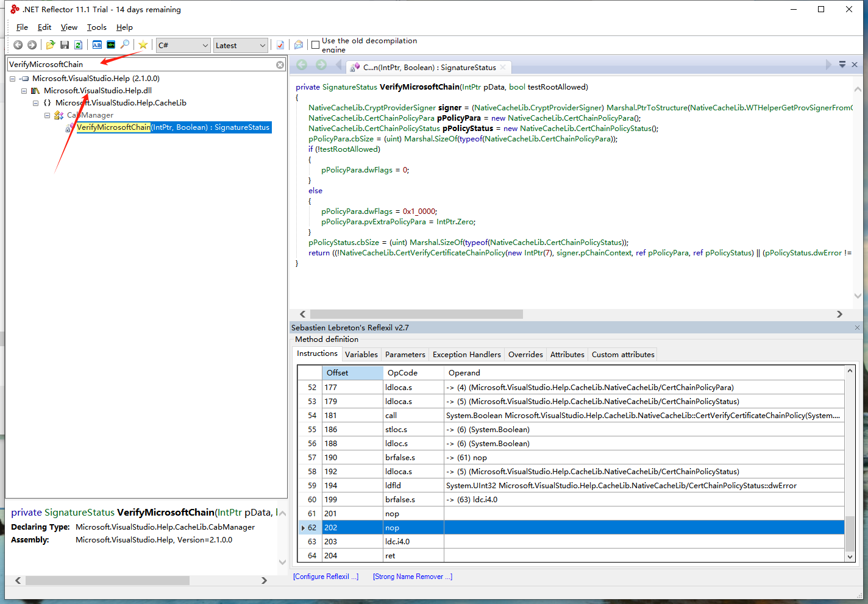Click the Strong Name Remover link
Viewport: 868px width, 604px height.
click(413, 577)
